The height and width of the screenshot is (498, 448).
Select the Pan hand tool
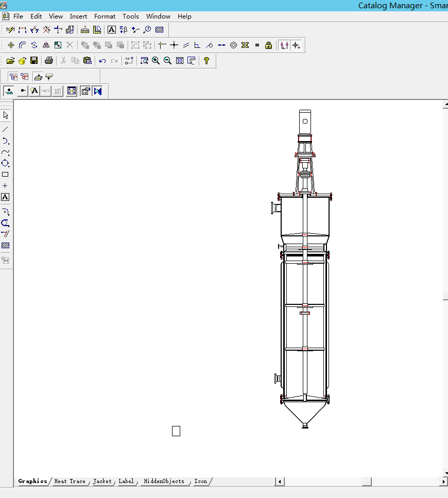click(x=192, y=61)
